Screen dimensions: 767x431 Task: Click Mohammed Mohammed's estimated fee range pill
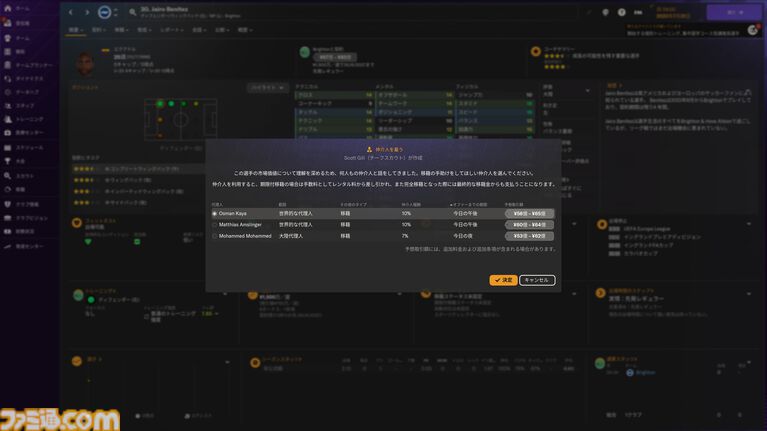tap(529, 236)
